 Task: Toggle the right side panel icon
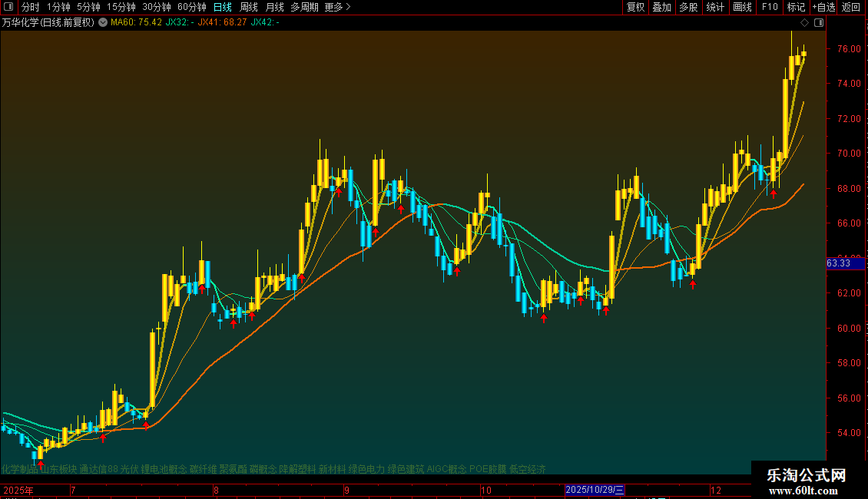pyautogui.click(x=819, y=23)
